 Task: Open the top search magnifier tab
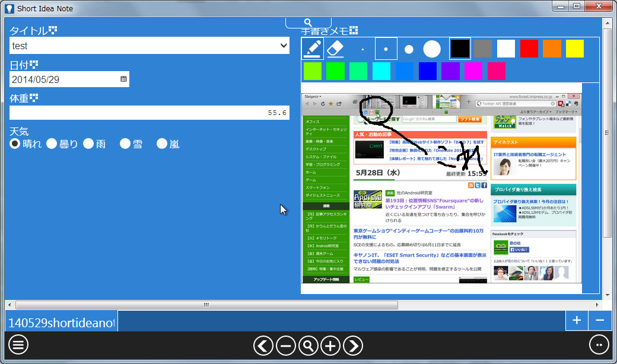(x=308, y=23)
